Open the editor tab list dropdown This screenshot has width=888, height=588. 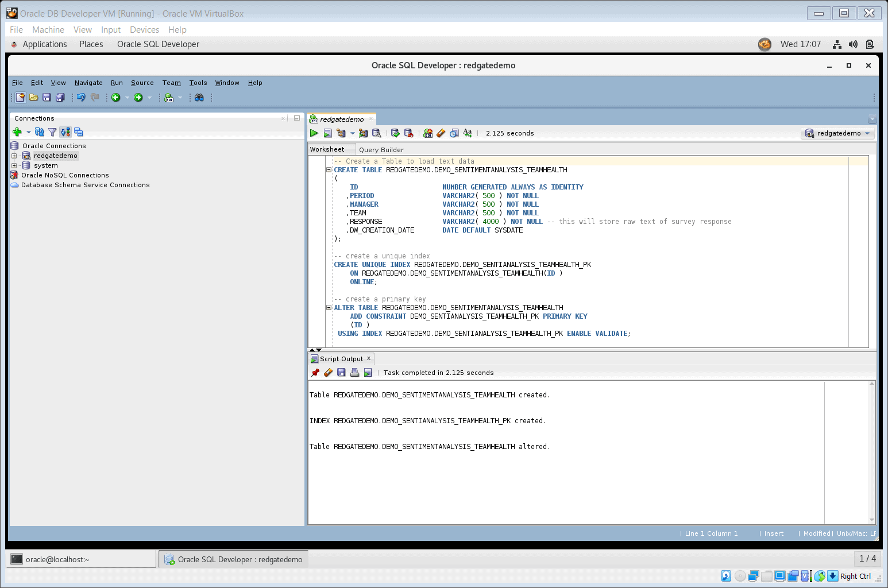(x=872, y=119)
